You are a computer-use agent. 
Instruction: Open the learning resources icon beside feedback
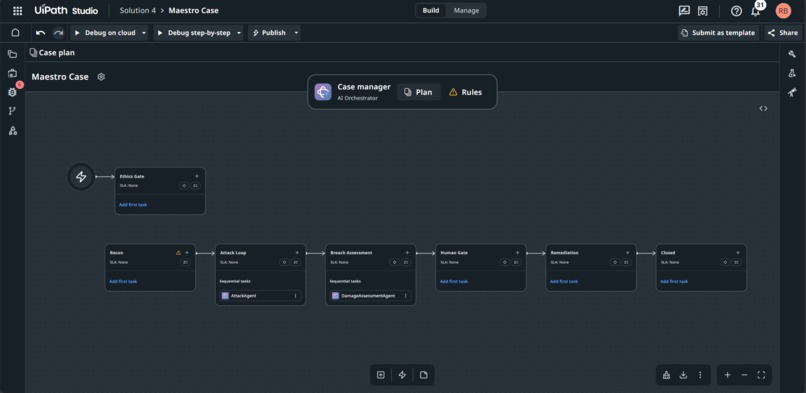click(x=703, y=11)
